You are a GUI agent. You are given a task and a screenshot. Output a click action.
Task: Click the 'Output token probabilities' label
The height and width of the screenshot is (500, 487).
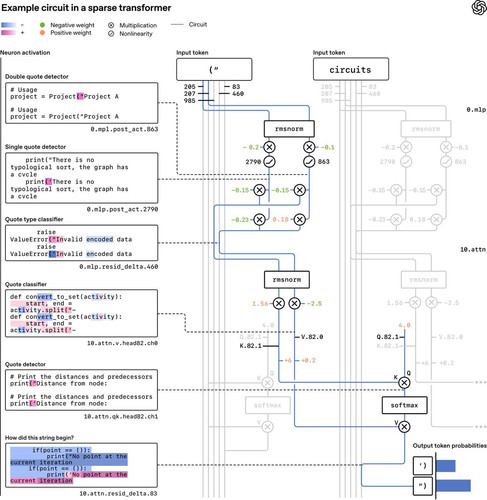click(450, 446)
